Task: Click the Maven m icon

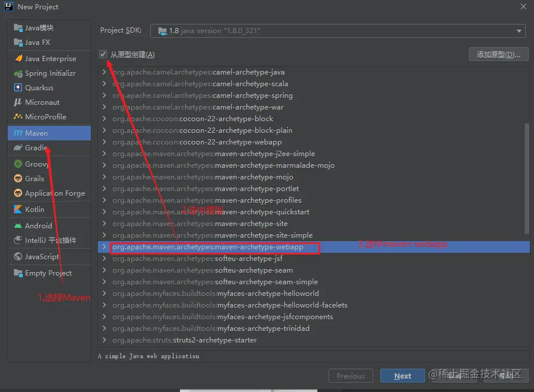Action: (18, 133)
